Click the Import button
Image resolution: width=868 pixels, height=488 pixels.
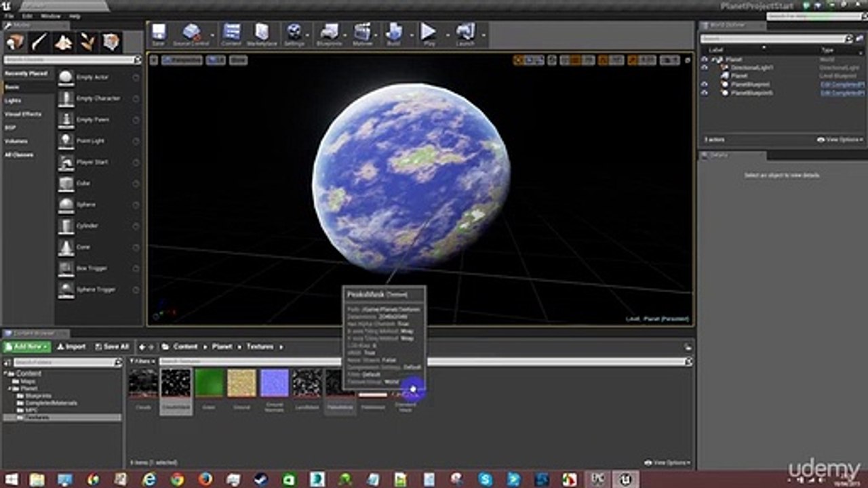pos(71,347)
